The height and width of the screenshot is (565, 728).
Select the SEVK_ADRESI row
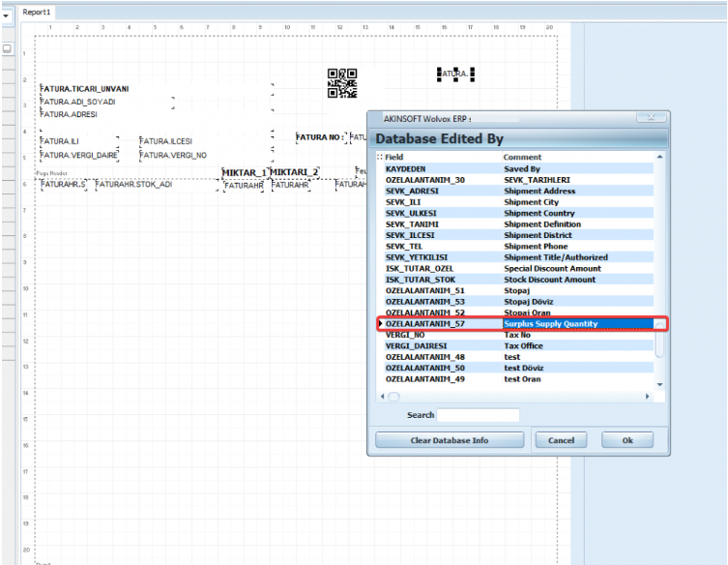click(519, 191)
